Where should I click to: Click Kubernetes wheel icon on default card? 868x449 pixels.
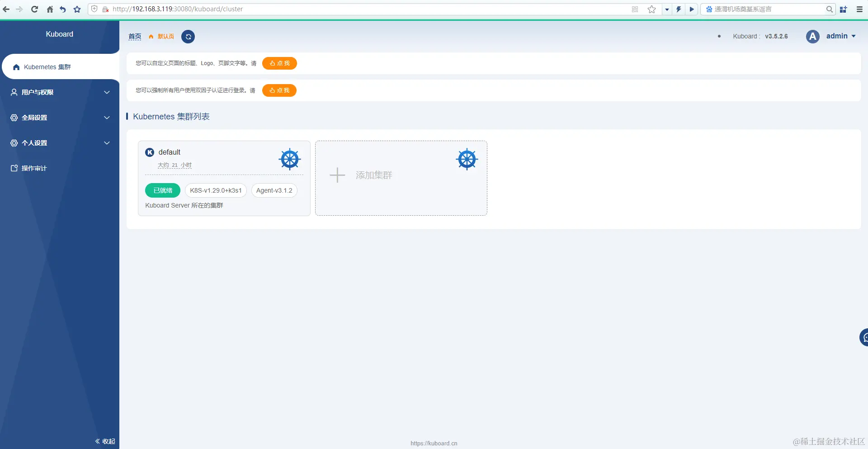tap(290, 159)
